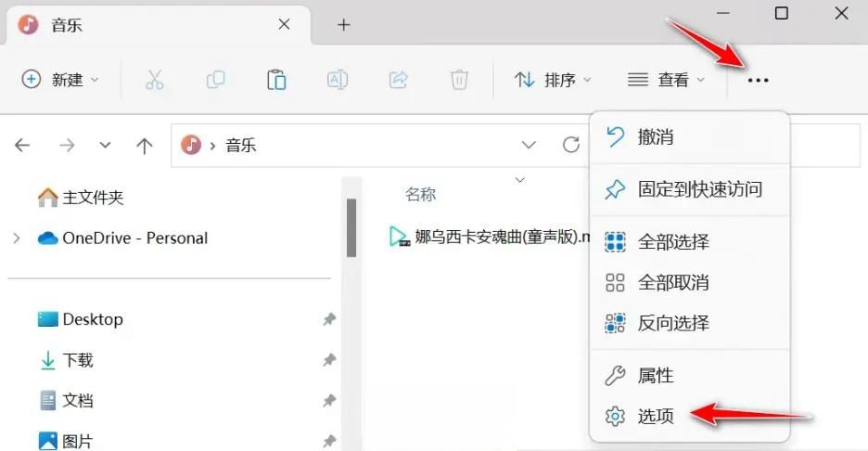The width and height of the screenshot is (868, 451).
Task: Open recent locations chevron dropdown
Action: (105, 145)
